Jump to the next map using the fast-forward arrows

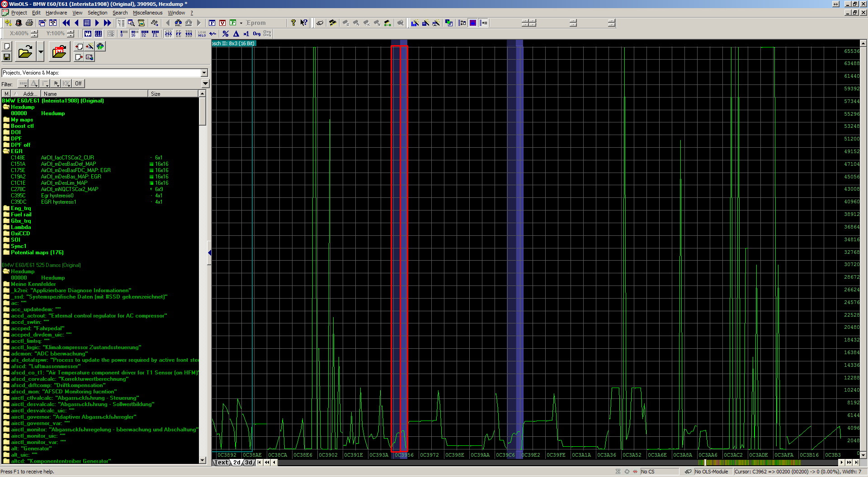107,23
